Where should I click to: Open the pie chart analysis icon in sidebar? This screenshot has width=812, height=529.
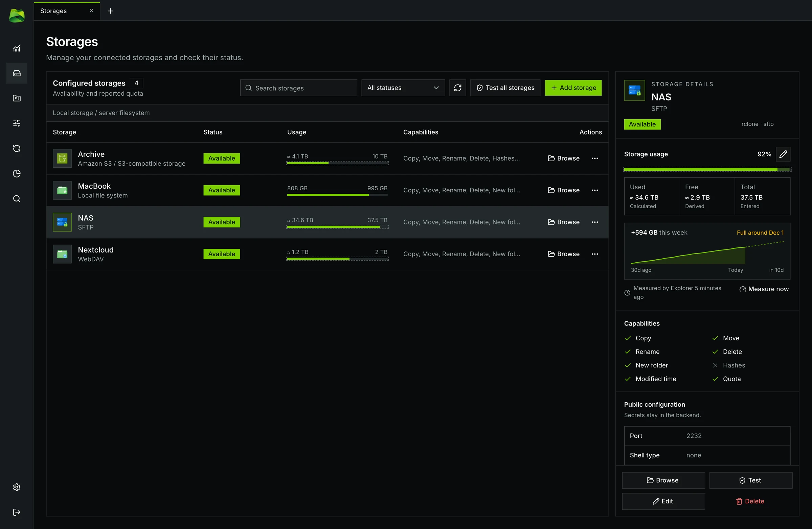16,173
